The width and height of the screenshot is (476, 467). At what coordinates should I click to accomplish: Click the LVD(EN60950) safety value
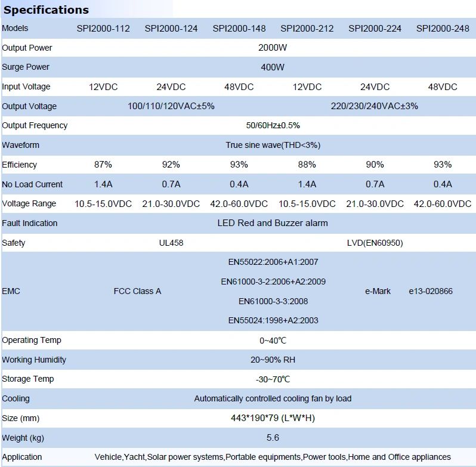pyautogui.click(x=375, y=243)
